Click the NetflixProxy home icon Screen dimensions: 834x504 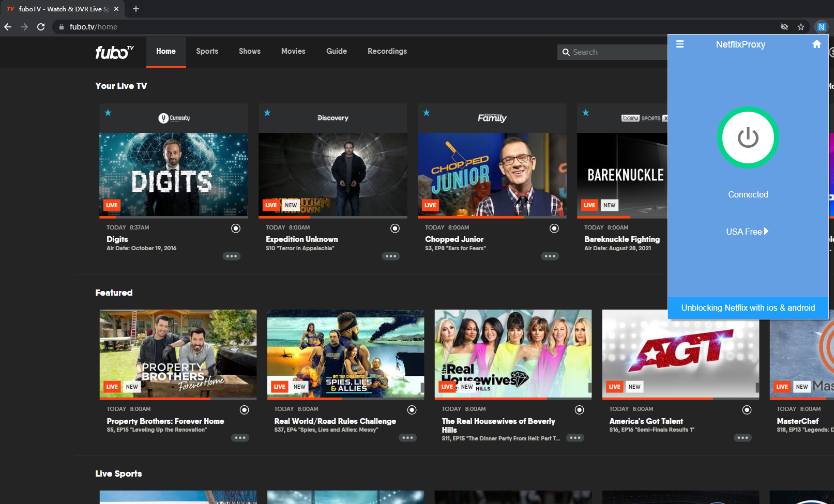coord(816,44)
